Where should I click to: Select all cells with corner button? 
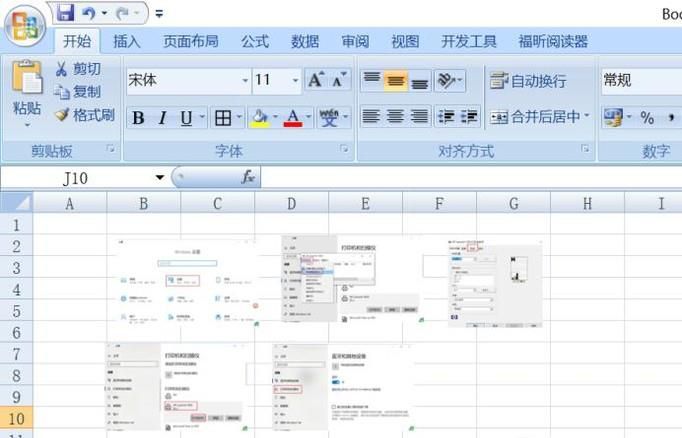click(x=17, y=203)
